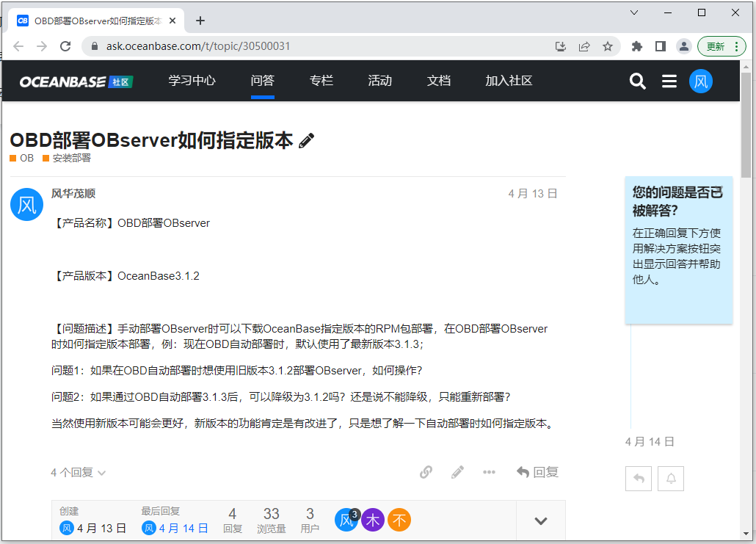Expand the 4 个回复 replies list

[78, 473]
